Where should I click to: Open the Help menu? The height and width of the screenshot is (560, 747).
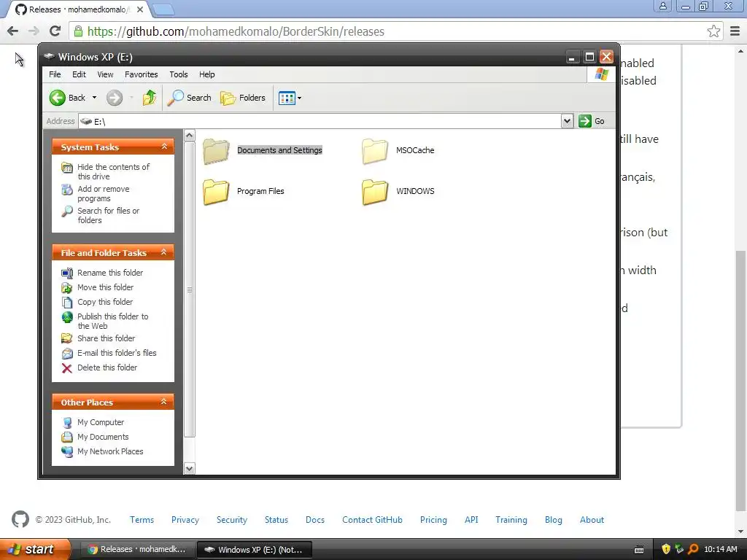click(206, 74)
